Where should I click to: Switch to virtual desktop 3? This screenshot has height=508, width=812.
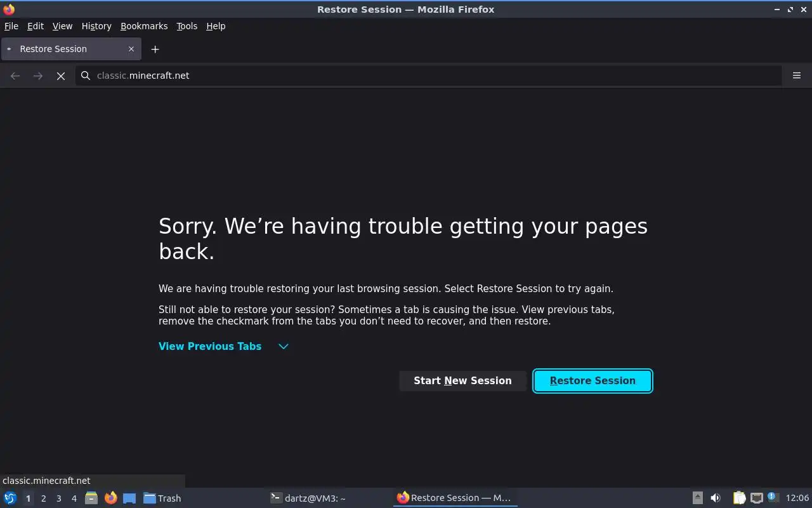[58, 498]
